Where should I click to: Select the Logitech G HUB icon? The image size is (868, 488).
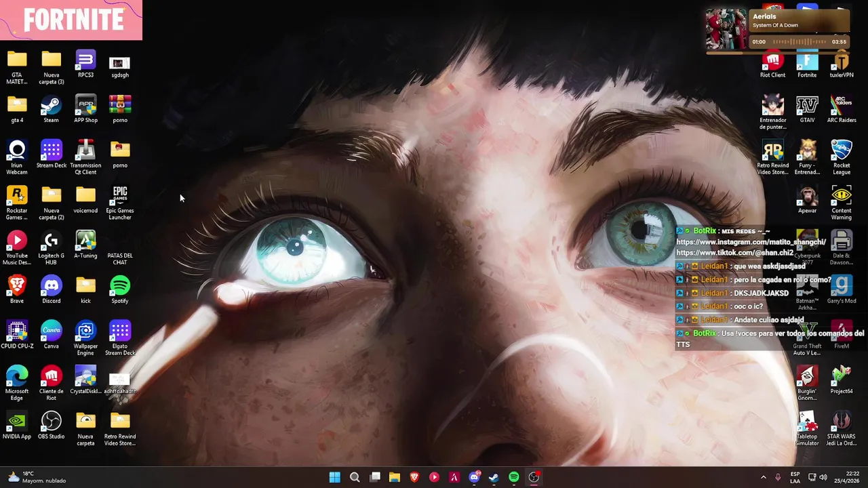pos(51,248)
